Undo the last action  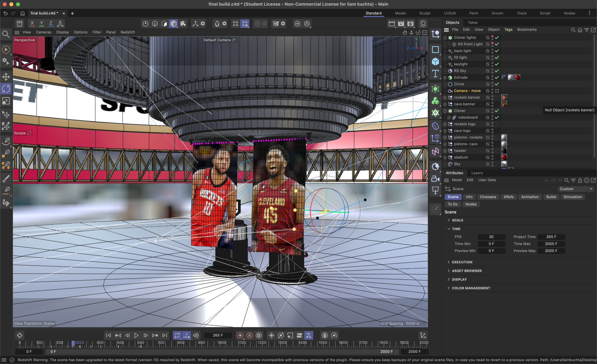(5, 13)
